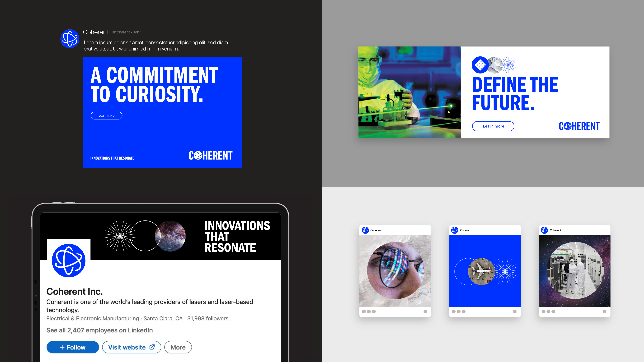Click the 'INNOVATIONS THAT RESONATE' cover headline
Screen dimensions: 644x362
[237, 237]
